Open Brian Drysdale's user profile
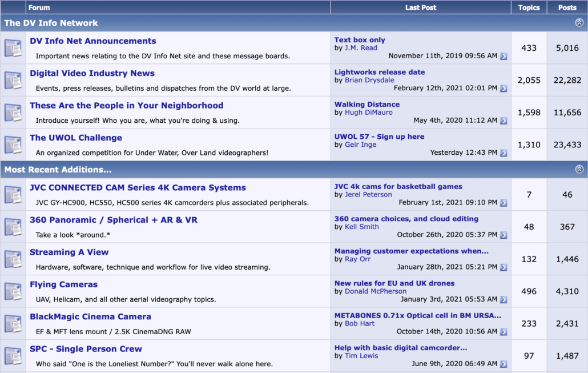 coord(369,81)
